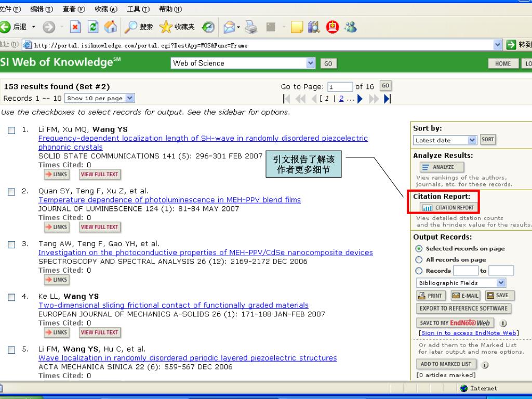Open the Bibliographic Fields dropdown
The image size is (532, 399).
tap(461, 283)
